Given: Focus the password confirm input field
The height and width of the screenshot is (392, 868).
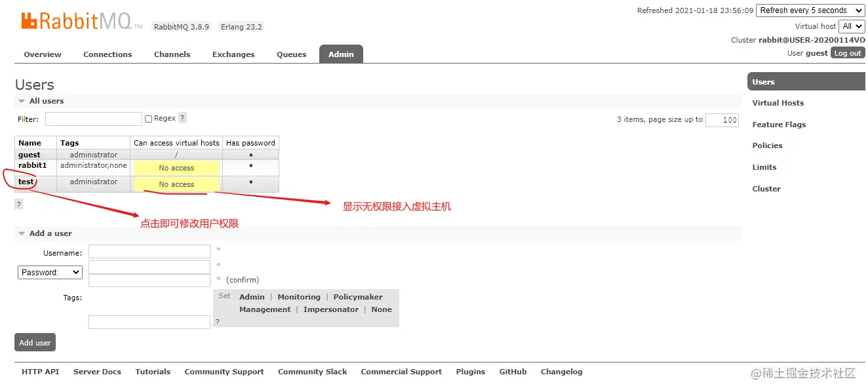Looking at the screenshot, I should [x=149, y=280].
